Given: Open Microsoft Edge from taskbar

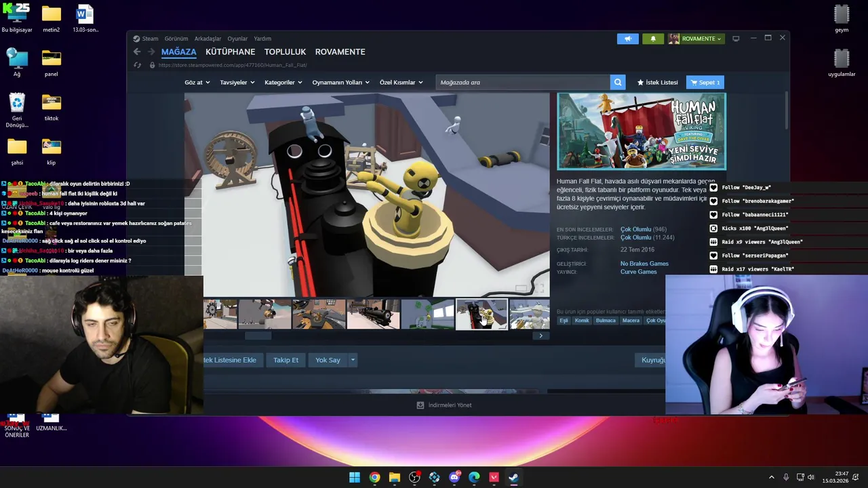Looking at the screenshot, I should tap(474, 477).
